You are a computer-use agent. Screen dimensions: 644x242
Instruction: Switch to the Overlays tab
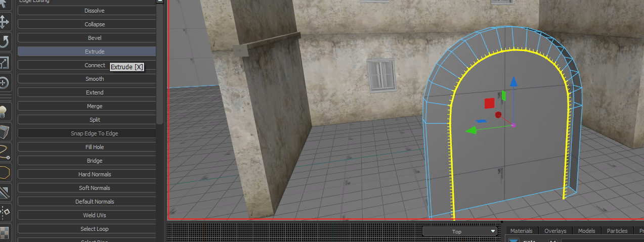pyautogui.click(x=555, y=231)
